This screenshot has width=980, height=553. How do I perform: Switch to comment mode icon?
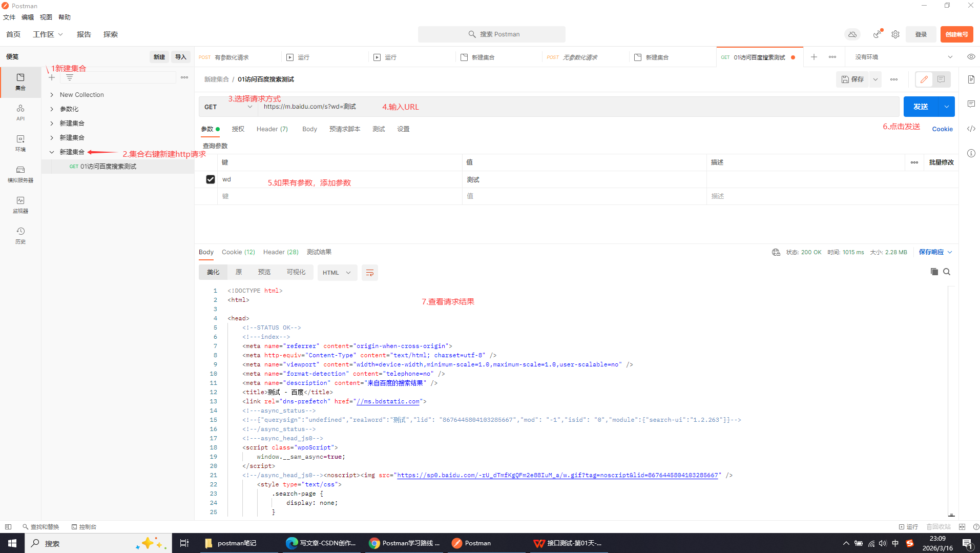[942, 79]
